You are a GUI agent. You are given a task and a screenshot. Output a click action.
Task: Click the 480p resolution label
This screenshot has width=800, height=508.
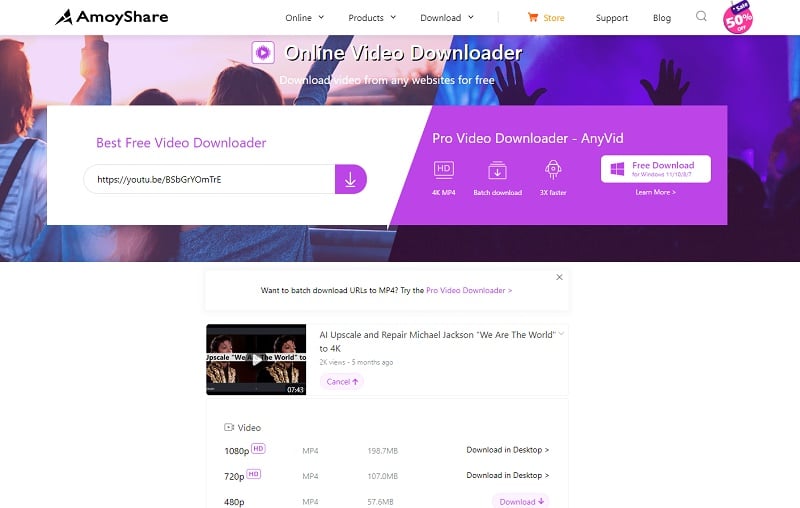tap(234, 502)
